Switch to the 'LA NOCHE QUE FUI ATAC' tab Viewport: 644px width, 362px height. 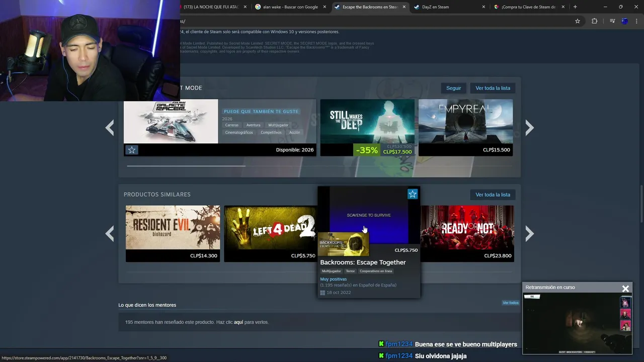point(211,7)
